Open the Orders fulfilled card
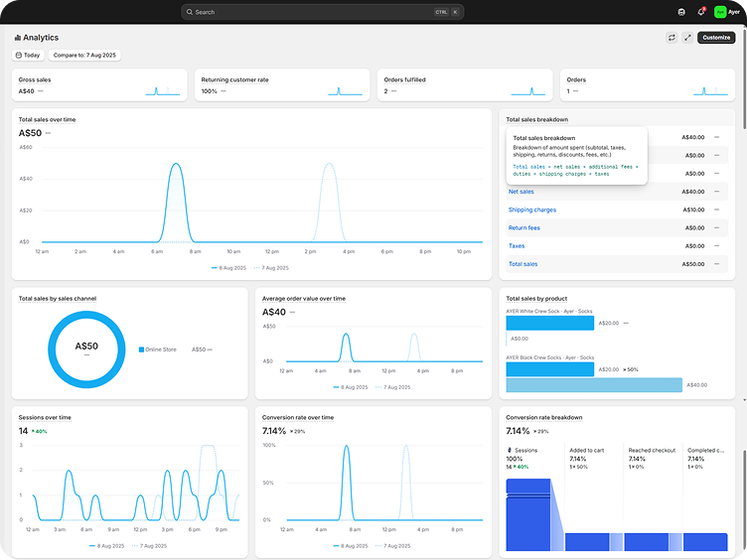747x560 pixels. (465, 85)
